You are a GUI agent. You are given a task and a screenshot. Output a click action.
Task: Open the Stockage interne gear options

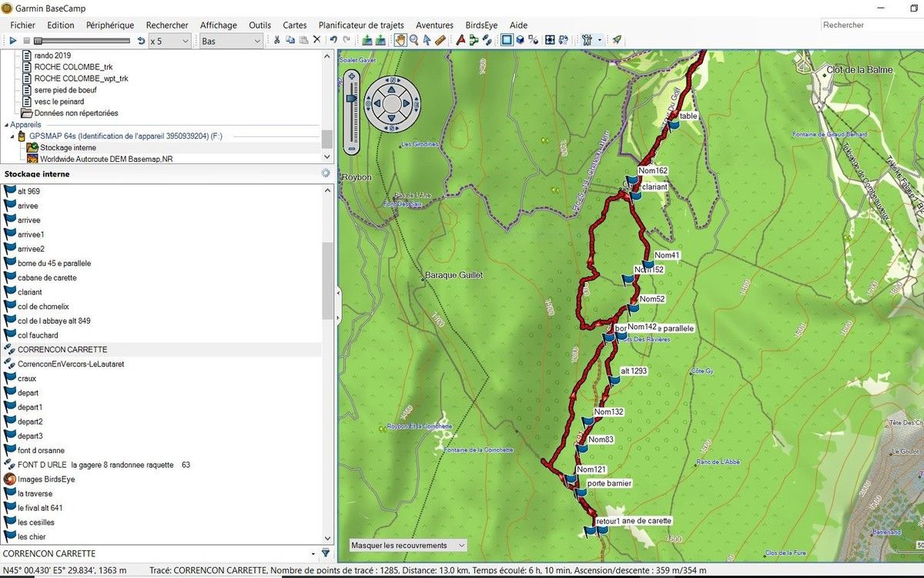[x=326, y=174]
